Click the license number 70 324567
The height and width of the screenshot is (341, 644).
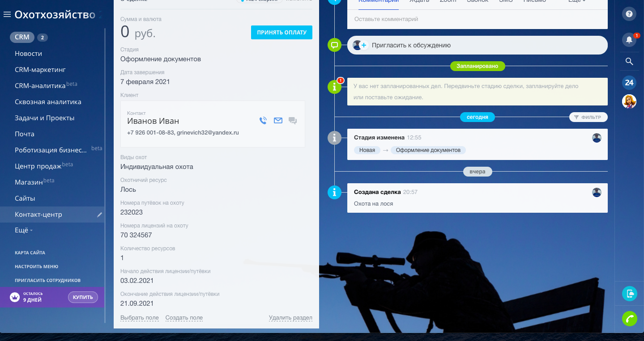click(136, 235)
